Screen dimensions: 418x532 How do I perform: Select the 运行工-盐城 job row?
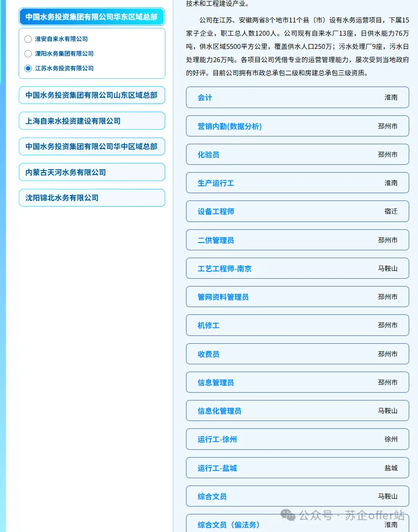pyautogui.click(x=298, y=468)
